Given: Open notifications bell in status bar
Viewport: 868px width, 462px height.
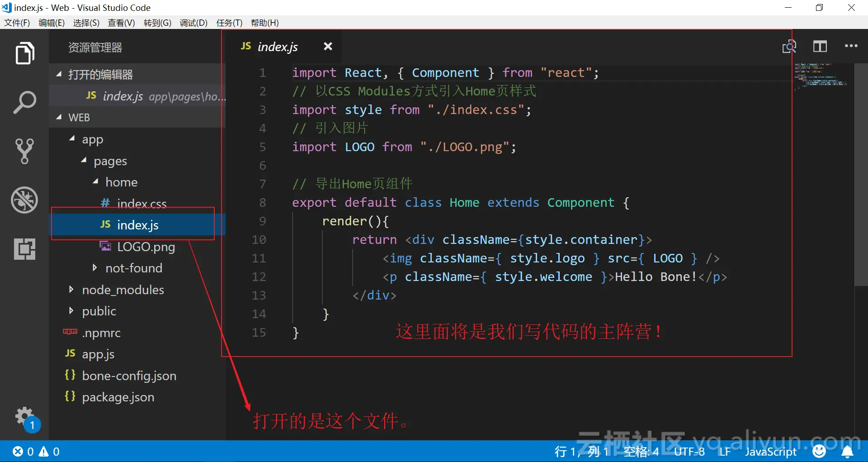Looking at the screenshot, I should [847, 451].
